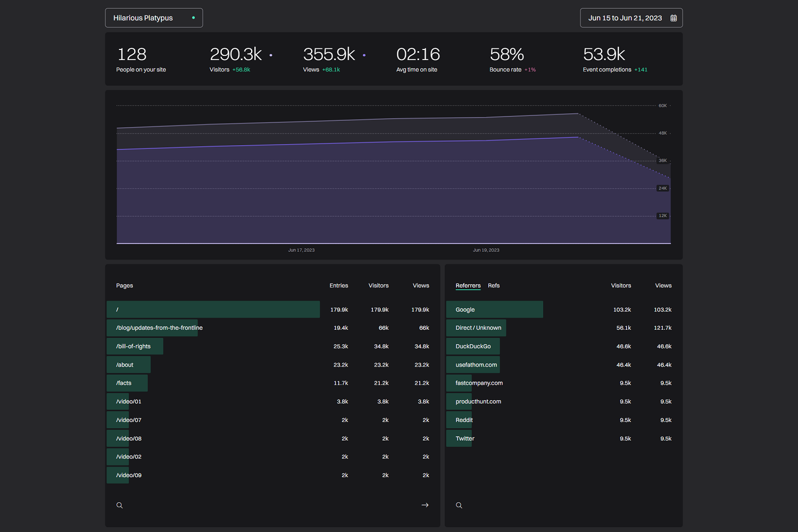This screenshot has height=532, width=798.
Task: Click the 128 People on your site stat
Action: coord(141,59)
